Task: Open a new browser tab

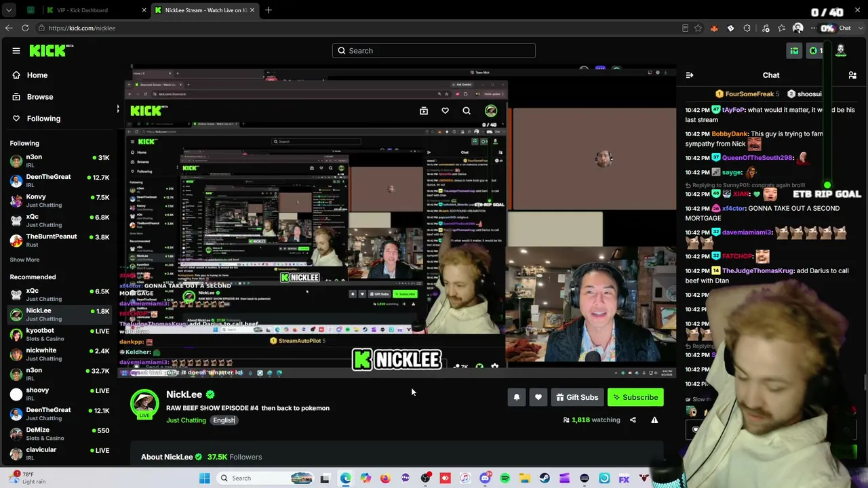Action: click(x=269, y=10)
